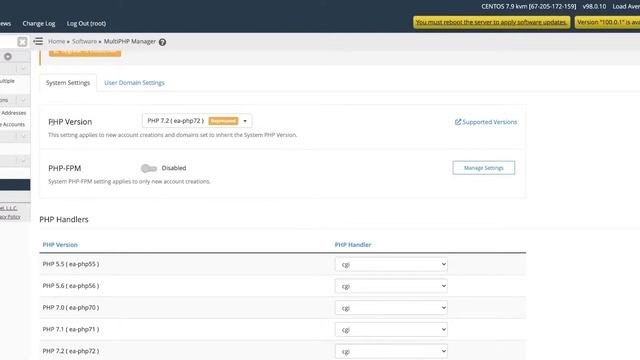Viewport: 640px width, 360px height.
Task: Click v98.0.10 version text
Action: [x=594, y=6]
